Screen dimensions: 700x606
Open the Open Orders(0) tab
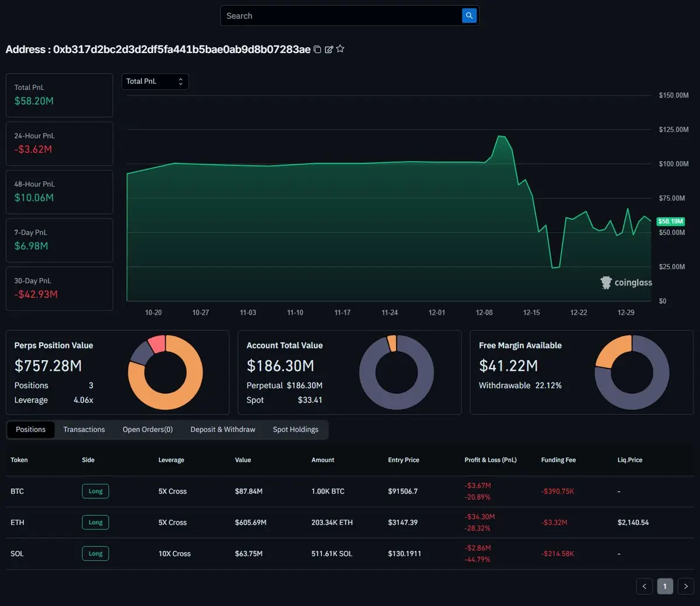click(x=148, y=430)
